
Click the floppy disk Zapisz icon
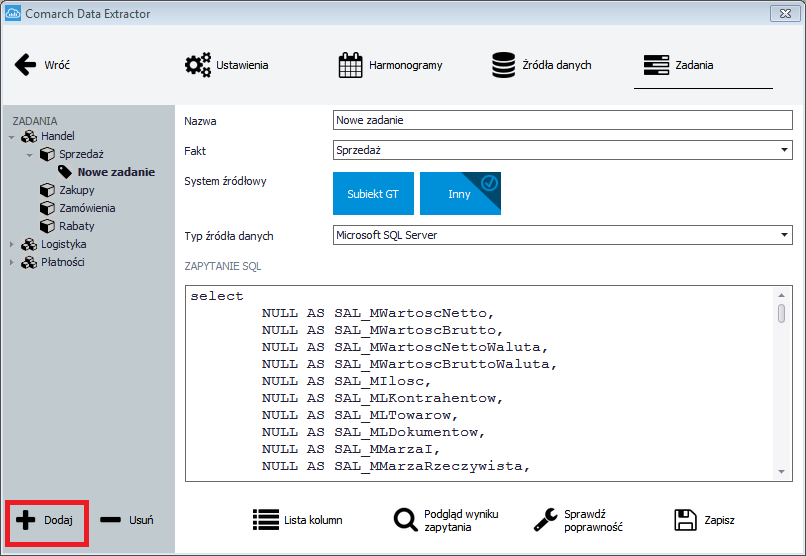click(x=685, y=520)
